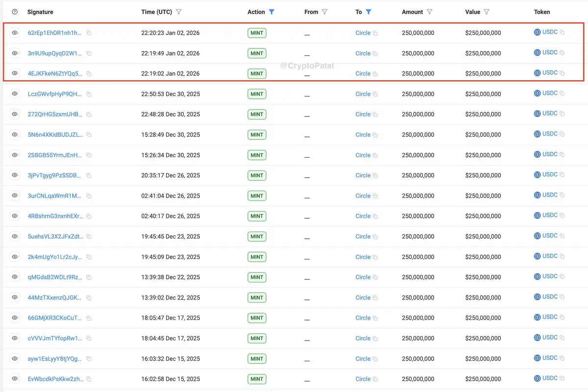588x392 pixels.
Task: Toggle eye icon for 4EJKFkeN6ZtYQq5 transaction
Action: coord(15,73)
